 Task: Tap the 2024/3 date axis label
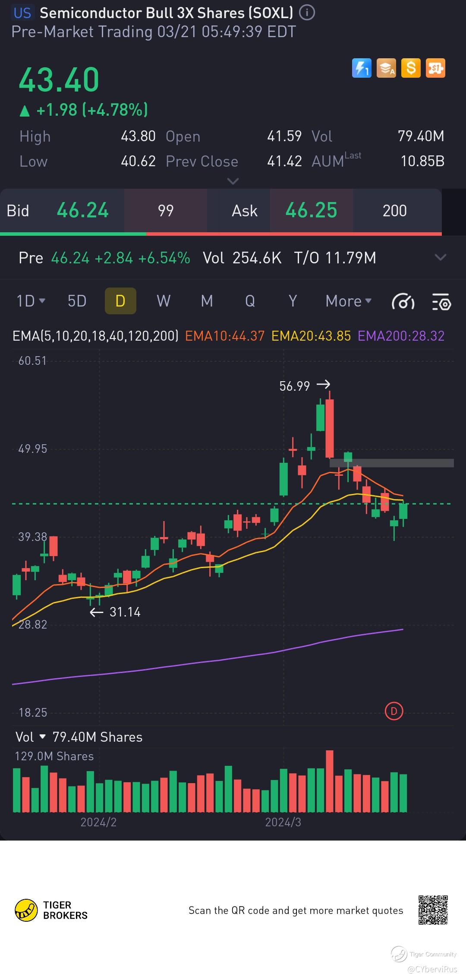click(x=283, y=822)
